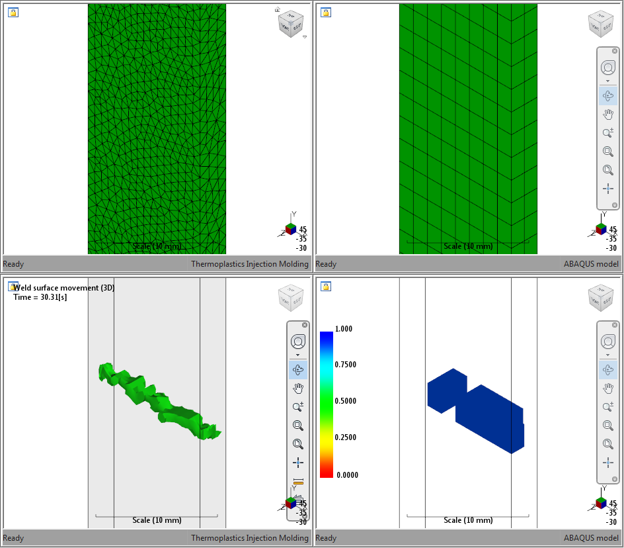
Task: Click lock icon in top-left mesh pane
Action: (13, 12)
